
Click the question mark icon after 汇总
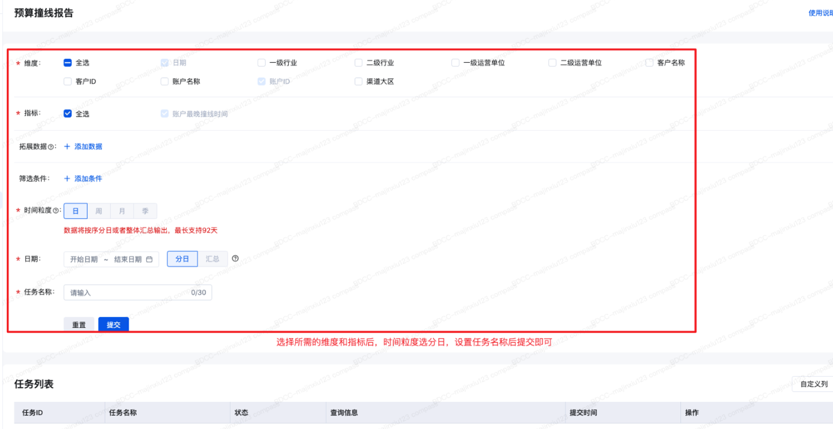point(235,259)
